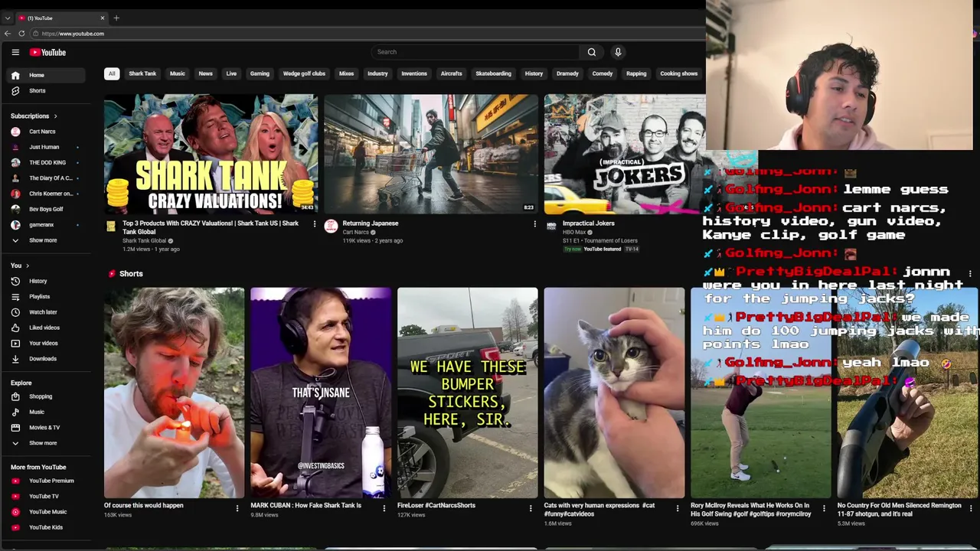Open Shorts in the sidebar
Image resolution: width=980 pixels, height=551 pixels.
[47, 90]
